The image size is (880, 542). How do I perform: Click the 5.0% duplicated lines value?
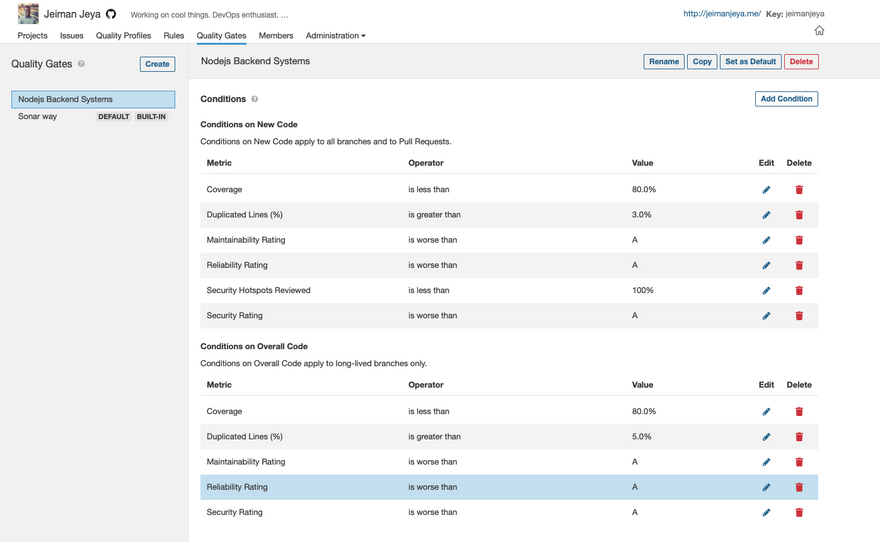coord(641,436)
